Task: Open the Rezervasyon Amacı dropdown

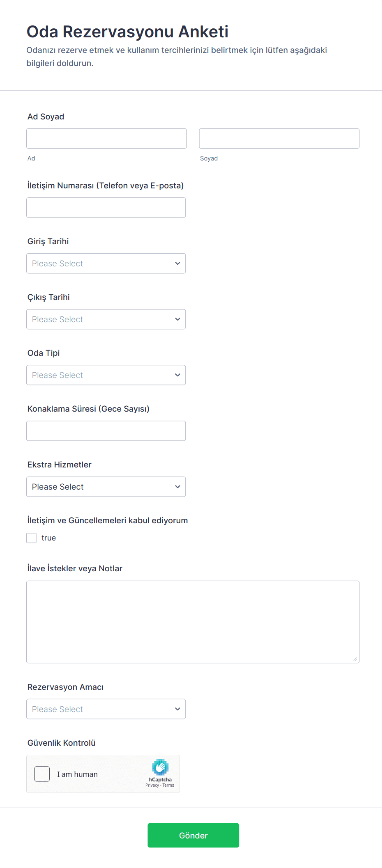Action: click(x=106, y=709)
